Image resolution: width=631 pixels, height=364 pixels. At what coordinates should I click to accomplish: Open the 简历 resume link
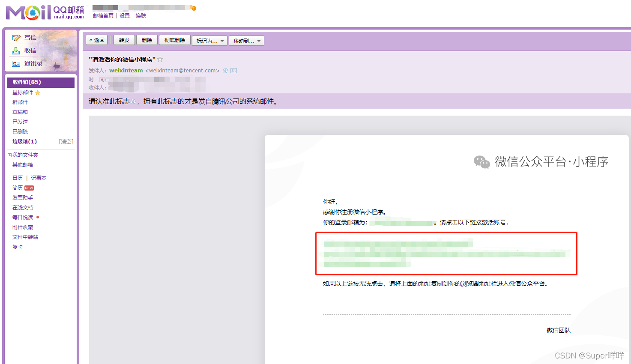(18, 188)
